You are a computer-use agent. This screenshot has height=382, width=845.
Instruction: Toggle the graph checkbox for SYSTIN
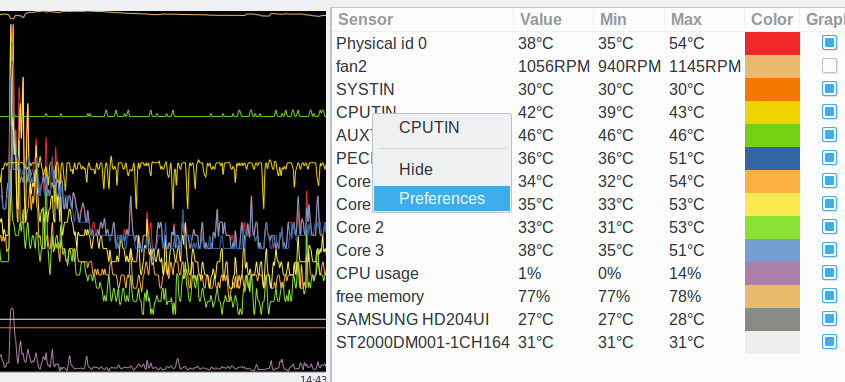[829, 89]
